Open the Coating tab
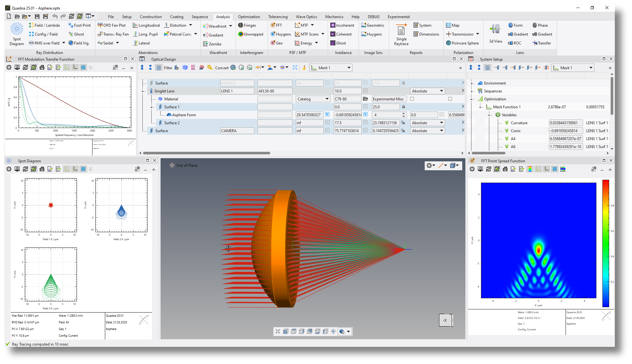632x364 pixels. click(x=177, y=17)
